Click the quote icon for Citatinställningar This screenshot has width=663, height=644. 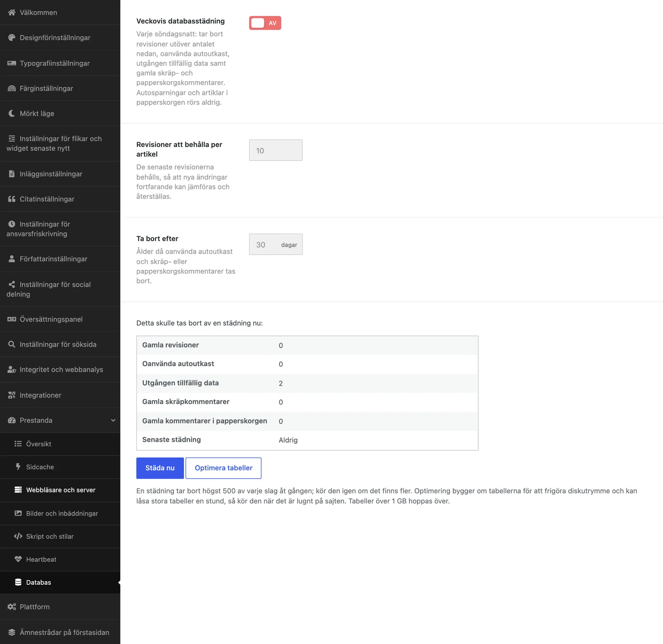click(x=12, y=199)
